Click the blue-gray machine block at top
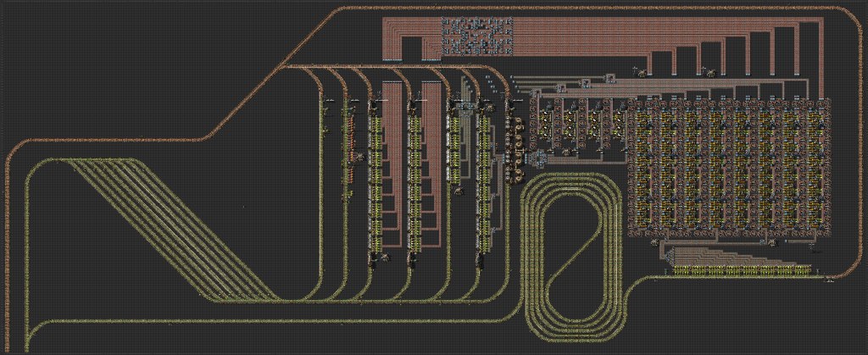Image resolution: width=868 pixels, height=355 pixels. 473,35
